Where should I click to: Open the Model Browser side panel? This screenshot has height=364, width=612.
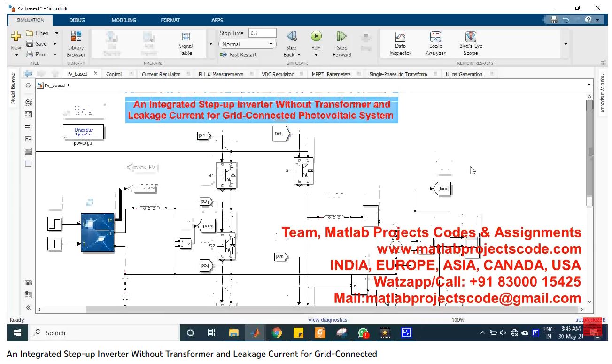13,88
